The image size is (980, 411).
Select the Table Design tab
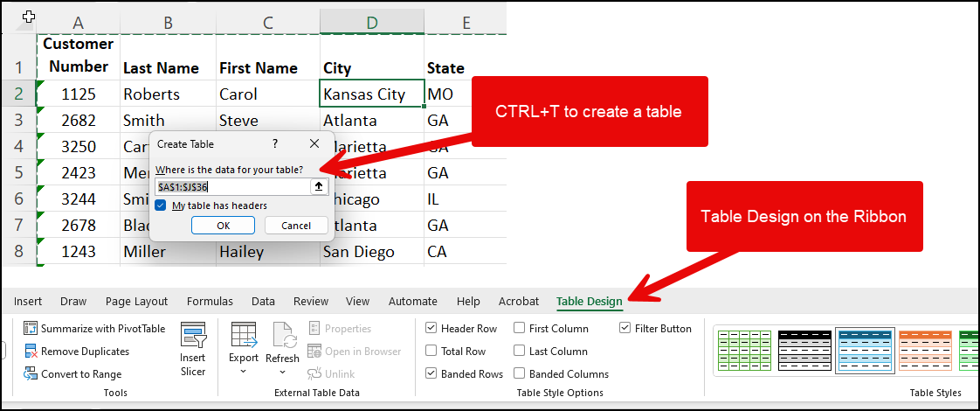(590, 301)
